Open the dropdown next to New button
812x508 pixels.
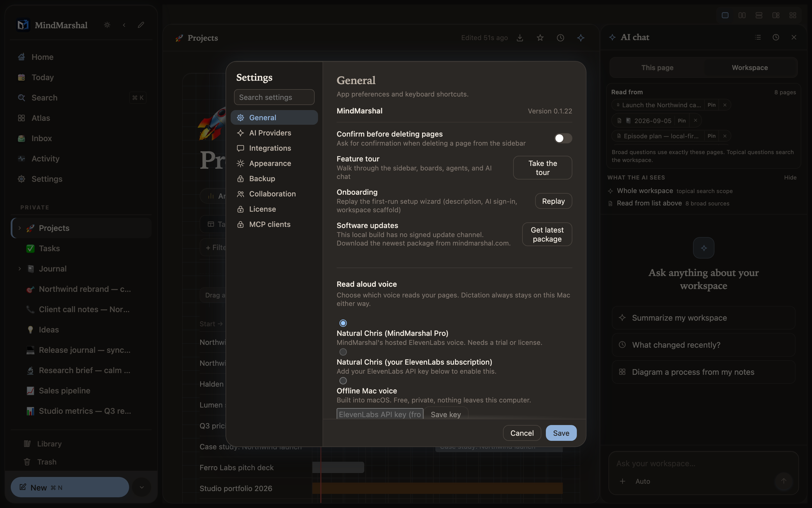point(142,487)
